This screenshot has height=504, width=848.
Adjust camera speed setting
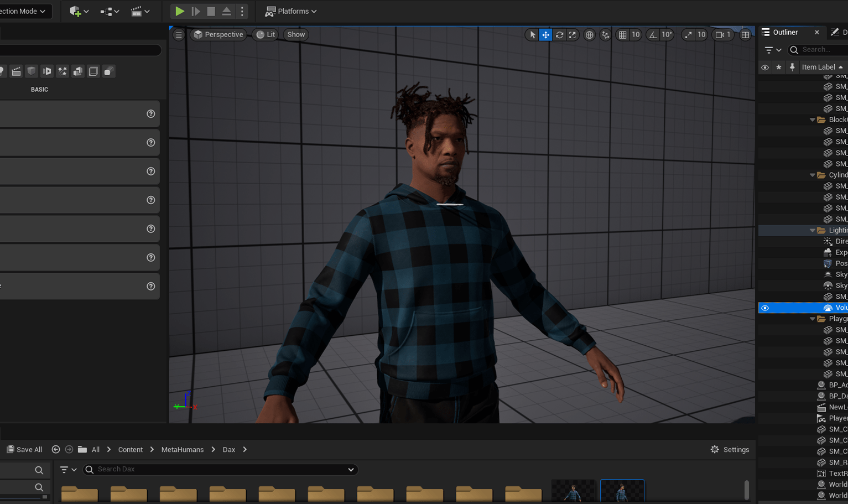tap(723, 35)
